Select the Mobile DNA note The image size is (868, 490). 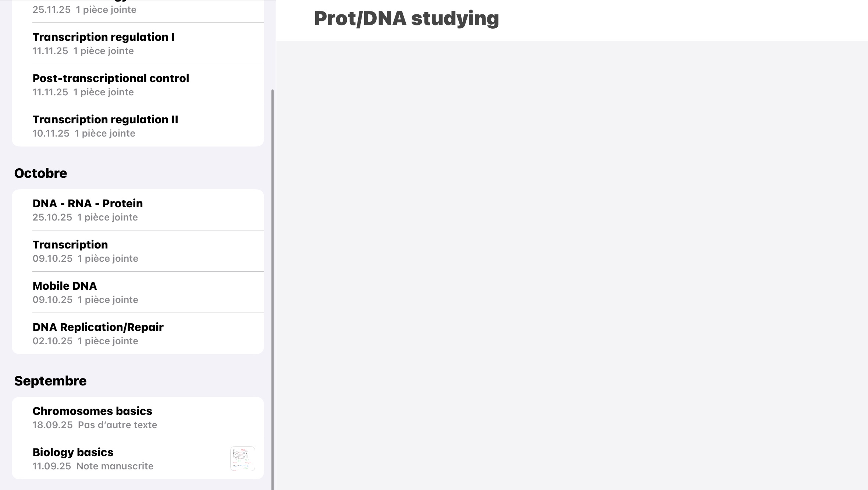pos(65,286)
